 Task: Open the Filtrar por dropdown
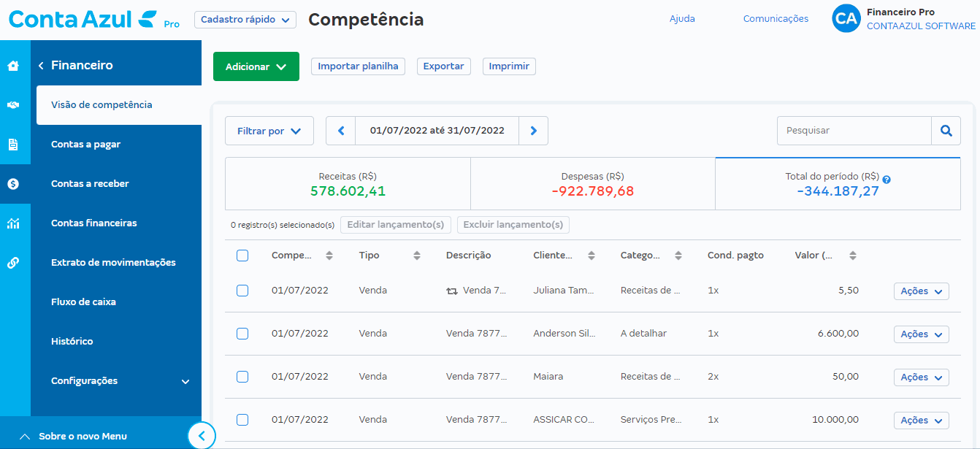269,131
